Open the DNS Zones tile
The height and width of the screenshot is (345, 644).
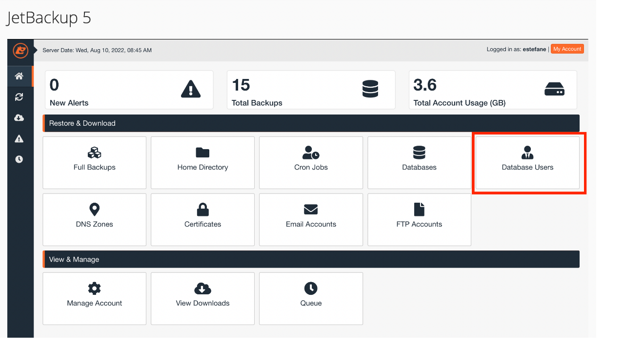95,220
